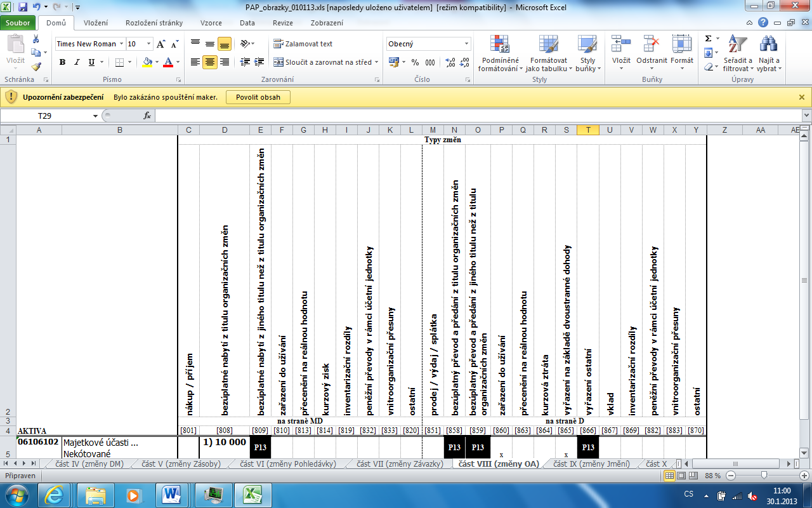Click the accounting currency format icon
This screenshot has height=508, width=812.
[394, 62]
